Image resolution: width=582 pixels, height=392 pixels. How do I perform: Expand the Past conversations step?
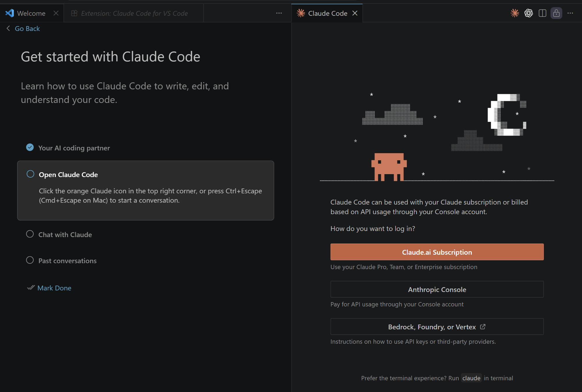[68, 261]
